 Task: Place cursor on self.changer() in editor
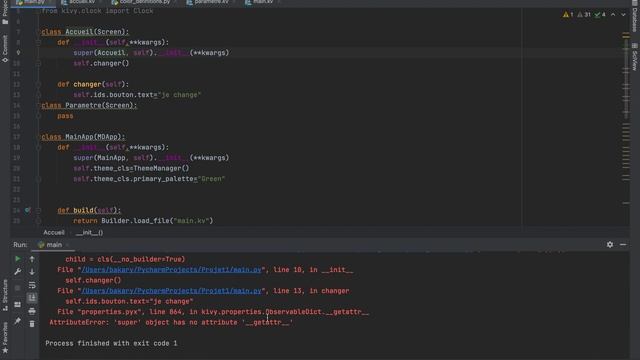point(101,63)
